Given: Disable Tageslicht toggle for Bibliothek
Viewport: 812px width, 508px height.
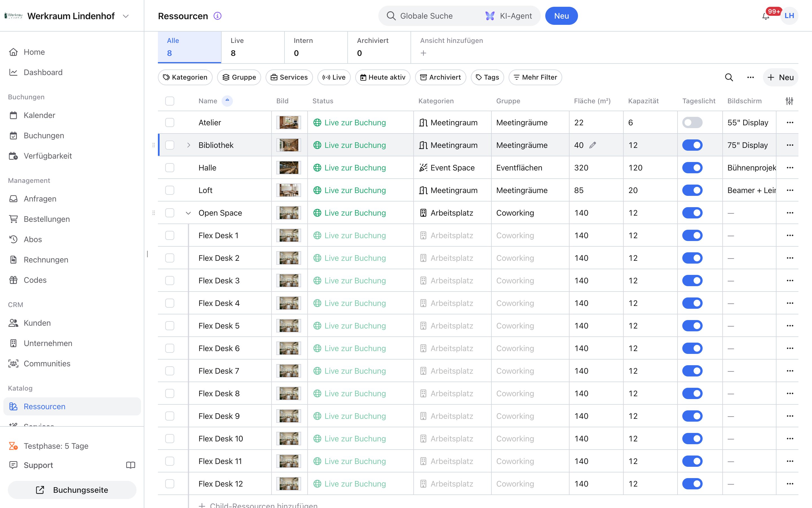Looking at the screenshot, I should 692,145.
